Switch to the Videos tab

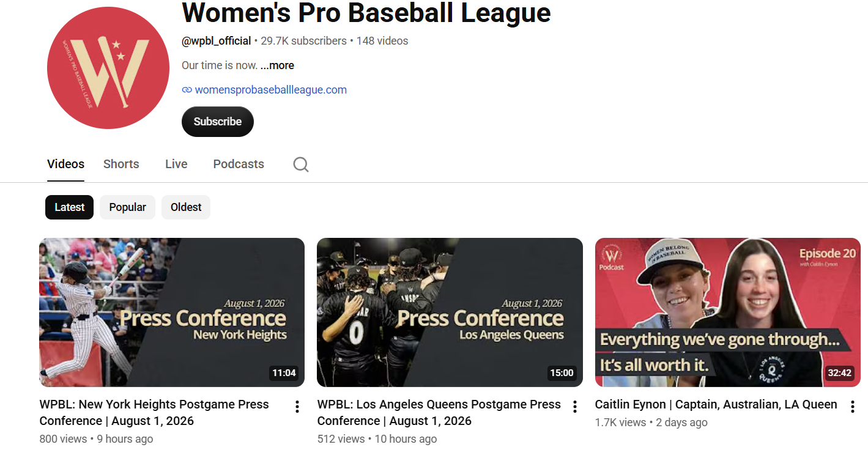click(x=65, y=164)
